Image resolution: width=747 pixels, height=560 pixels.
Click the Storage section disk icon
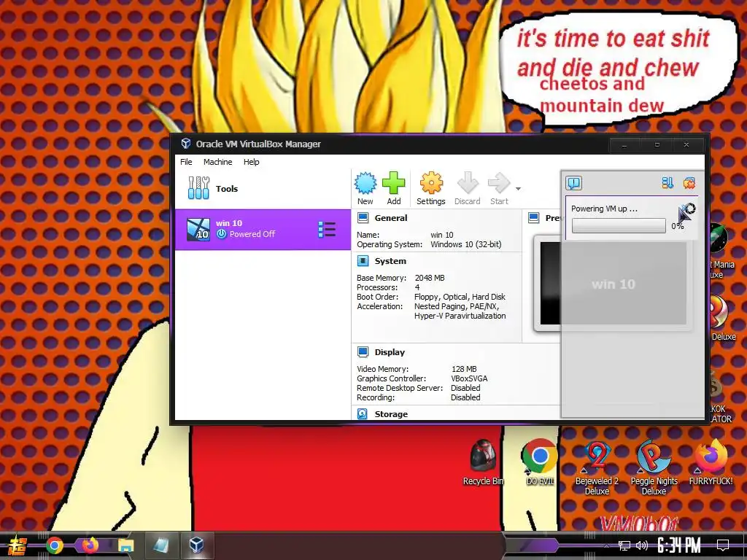click(x=363, y=414)
